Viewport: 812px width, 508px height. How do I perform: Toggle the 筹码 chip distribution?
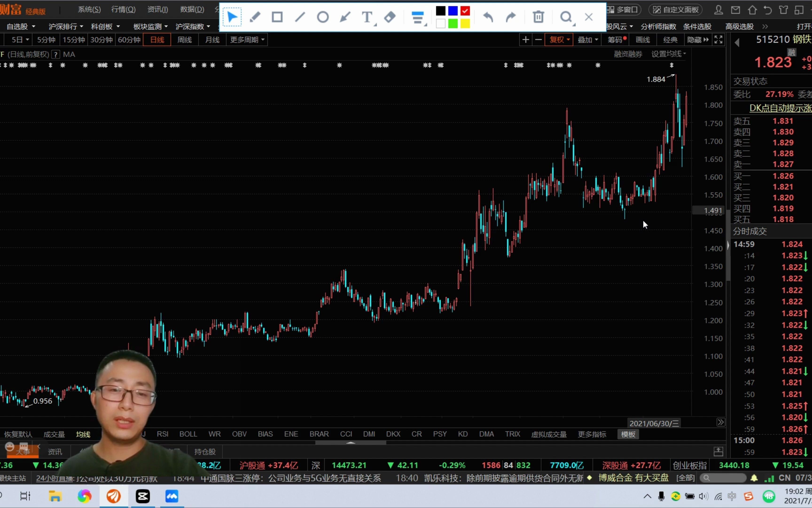(616, 40)
